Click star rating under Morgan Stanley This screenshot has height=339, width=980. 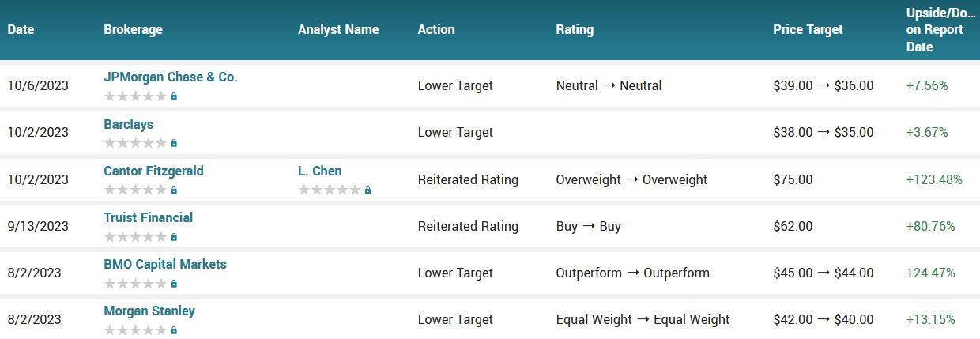[x=135, y=330]
